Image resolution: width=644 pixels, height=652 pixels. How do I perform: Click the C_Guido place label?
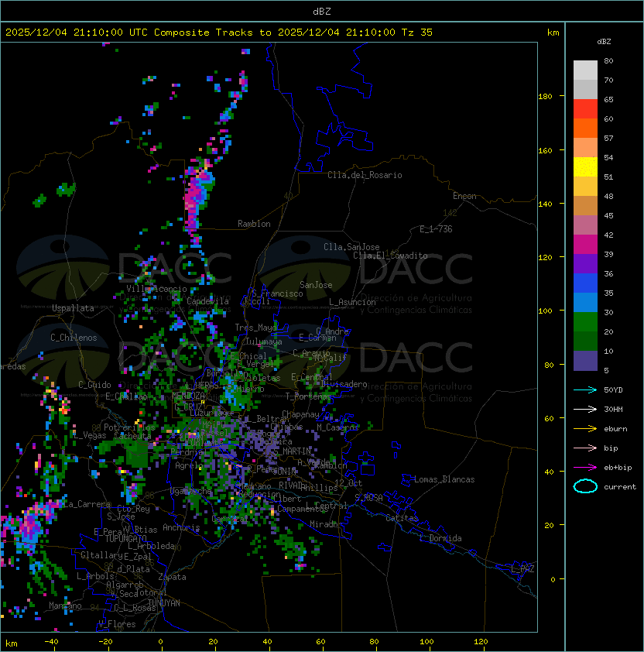click(x=94, y=385)
